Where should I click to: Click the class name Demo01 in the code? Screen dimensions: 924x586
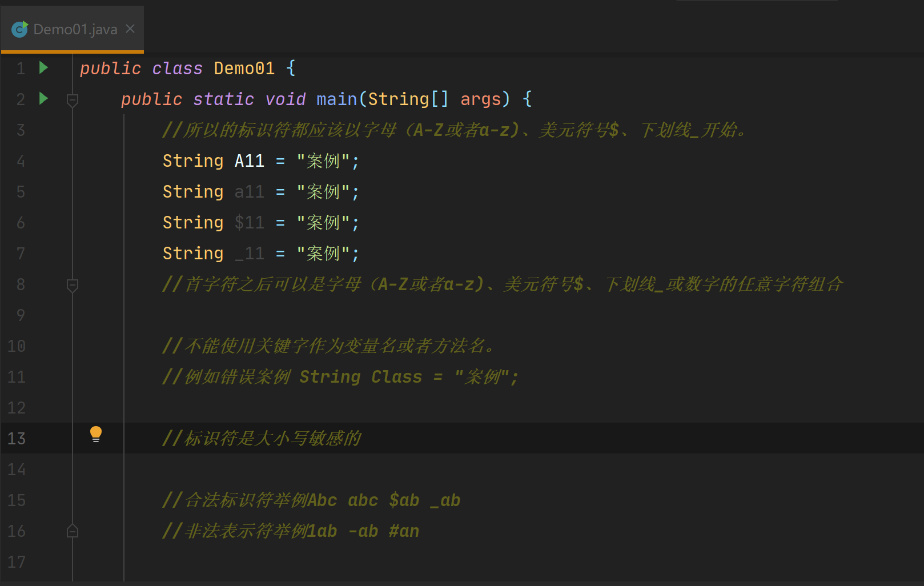coord(244,69)
